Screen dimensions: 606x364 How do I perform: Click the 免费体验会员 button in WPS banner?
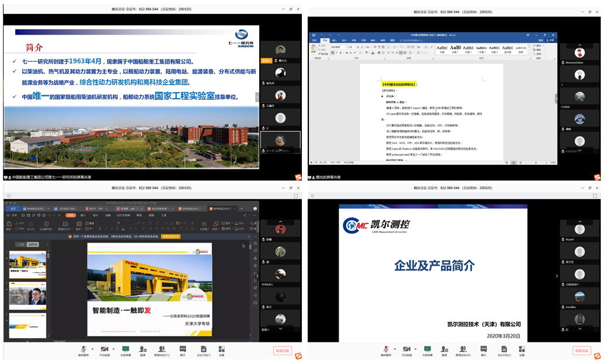pos(172,237)
